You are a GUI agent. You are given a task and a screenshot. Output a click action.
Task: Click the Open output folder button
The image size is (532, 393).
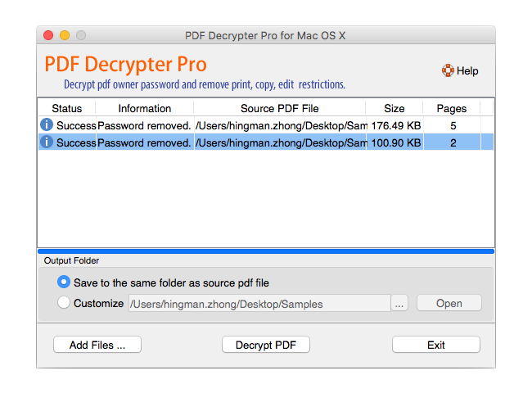(449, 303)
